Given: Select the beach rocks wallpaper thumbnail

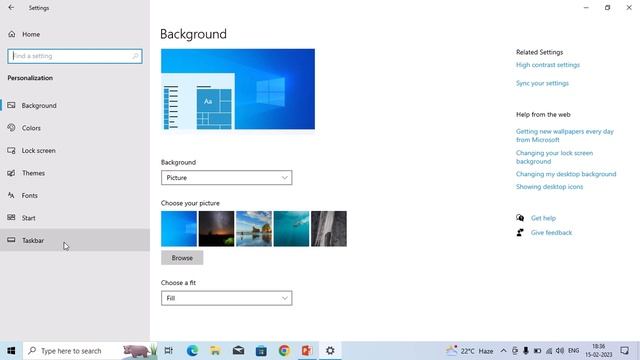Looking at the screenshot, I should coord(254,229).
